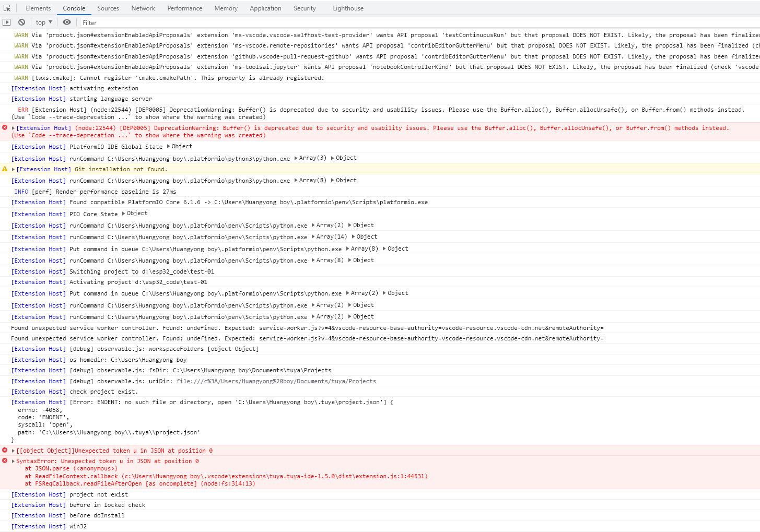Click the red error icon on DeprecationWarning row
This screenshot has height=532, width=760.
5,127
